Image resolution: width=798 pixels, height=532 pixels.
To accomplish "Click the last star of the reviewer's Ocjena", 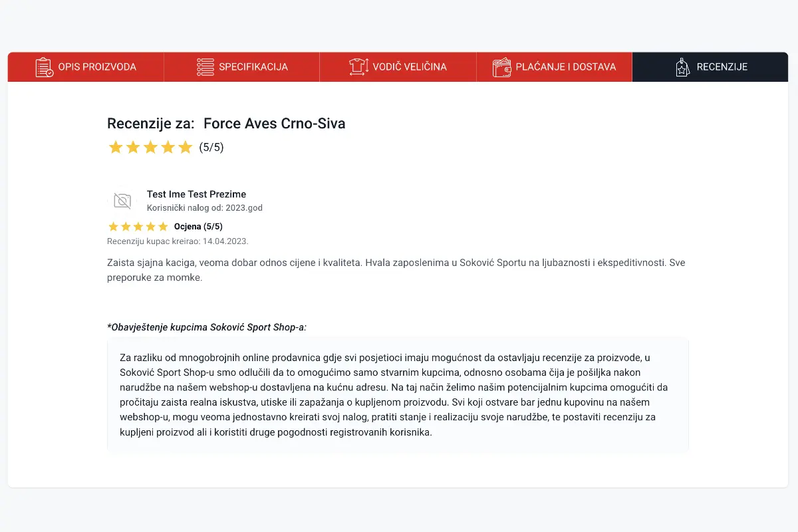I will (x=163, y=227).
